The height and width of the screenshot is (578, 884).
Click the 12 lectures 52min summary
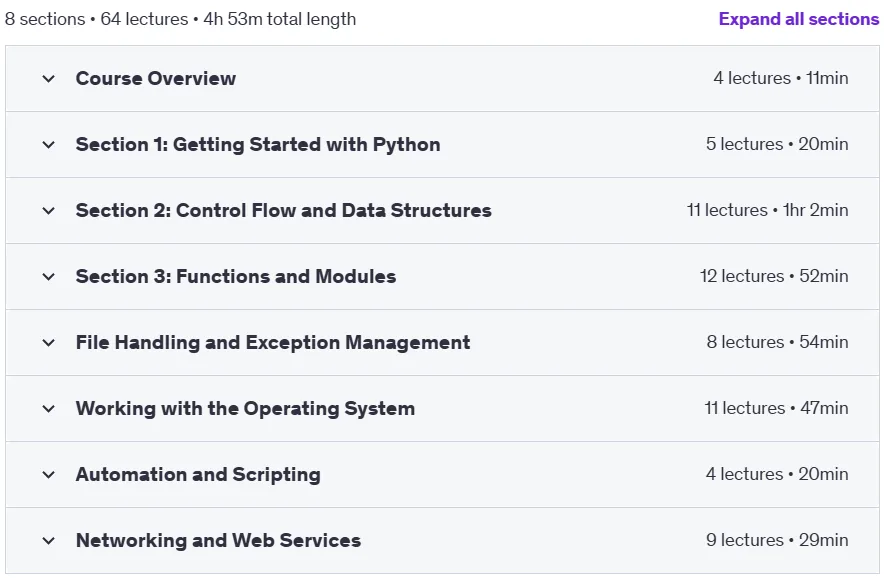(x=774, y=276)
